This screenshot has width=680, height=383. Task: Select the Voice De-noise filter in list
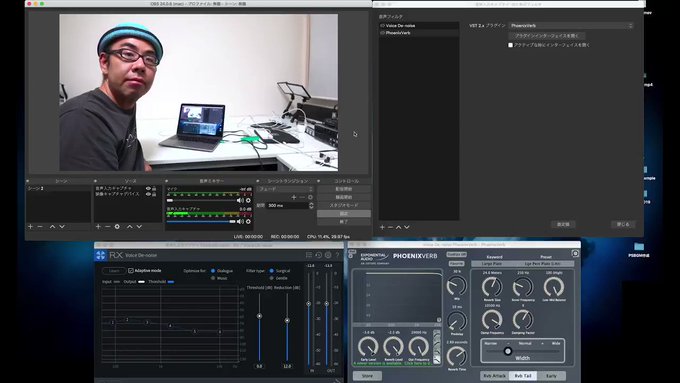click(419, 26)
